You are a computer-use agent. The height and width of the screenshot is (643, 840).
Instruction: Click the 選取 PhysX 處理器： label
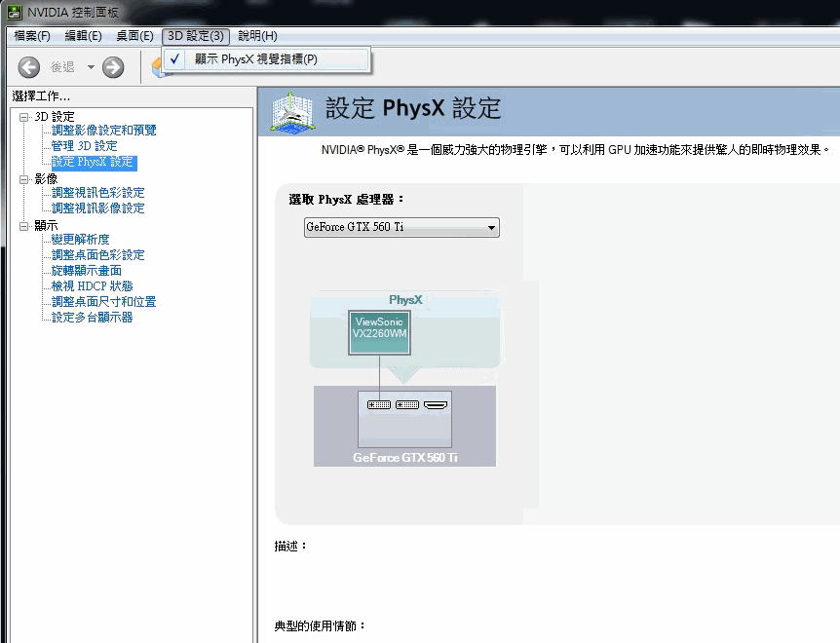347,200
